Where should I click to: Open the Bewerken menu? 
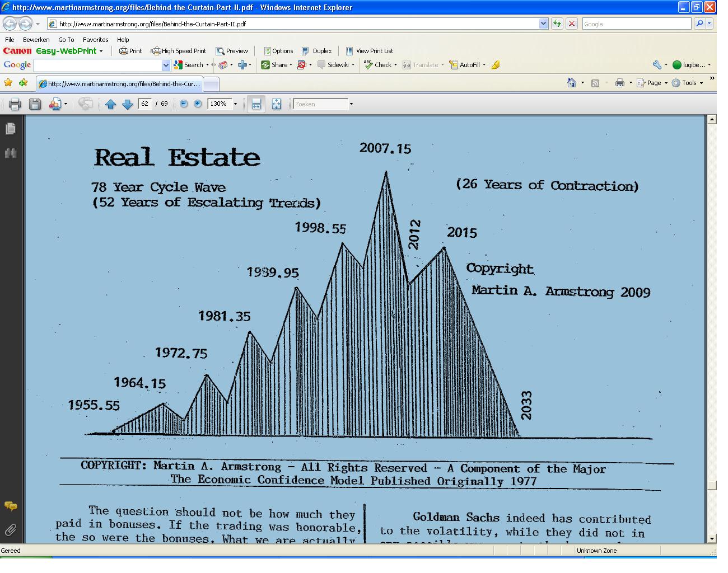[x=36, y=40]
